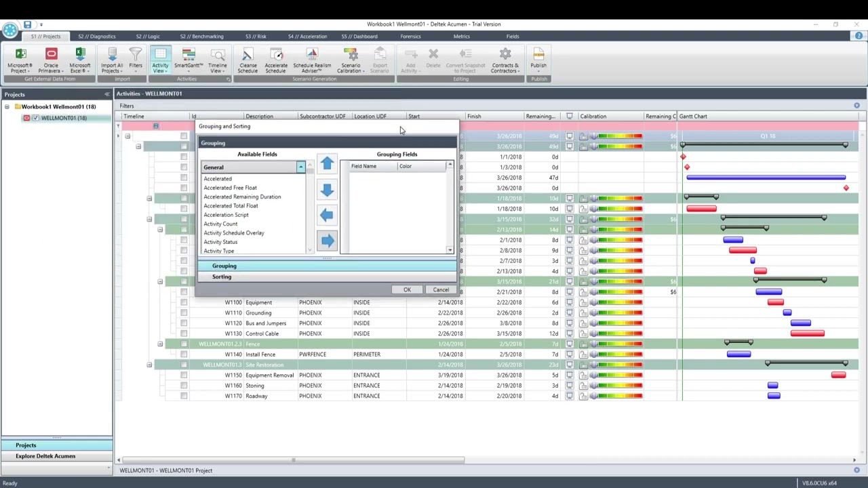
Task: Open the Microsoft Project import option
Action: coord(20,60)
